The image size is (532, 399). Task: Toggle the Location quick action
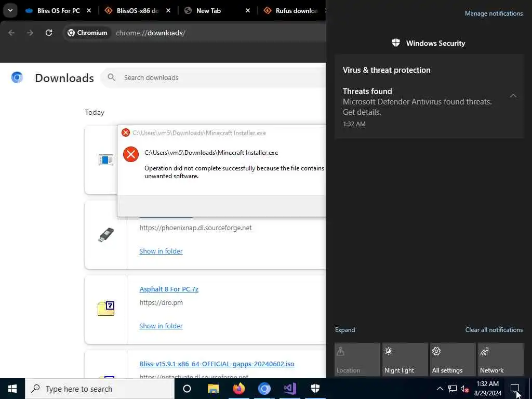(357, 360)
